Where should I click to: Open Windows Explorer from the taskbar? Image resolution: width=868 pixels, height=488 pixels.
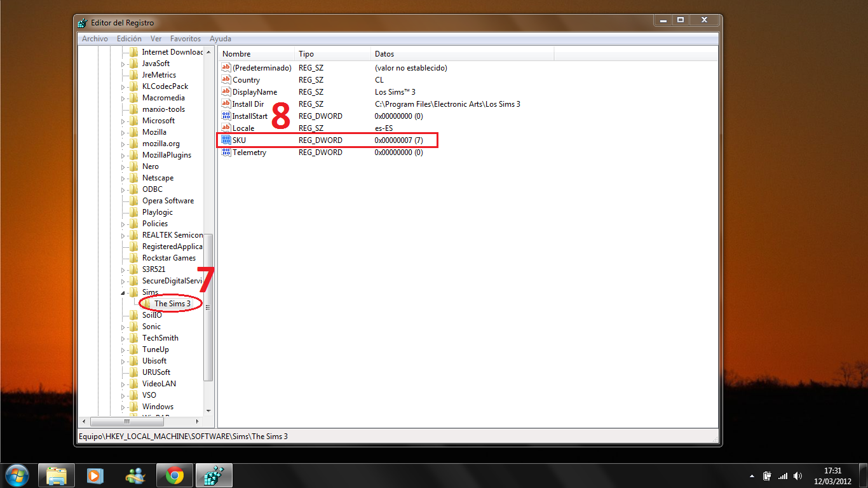57,475
